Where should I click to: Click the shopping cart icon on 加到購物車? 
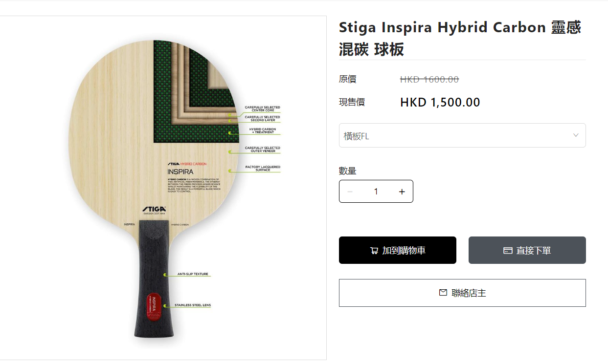(x=374, y=251)
